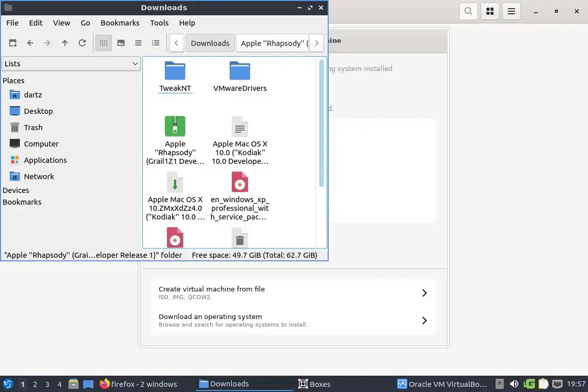588x392 pixels.
Task: Click the eject removable media tray icon
Action: [x=500, y=384]
